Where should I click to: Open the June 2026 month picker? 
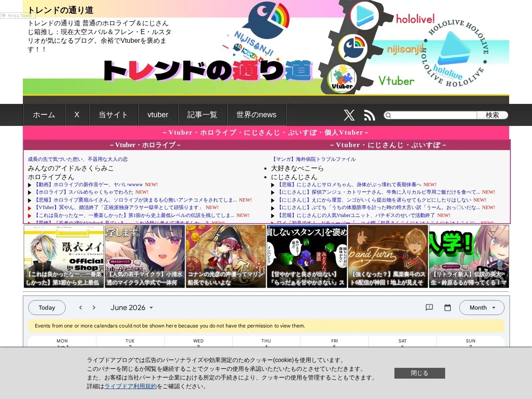[x=132, y=308]
